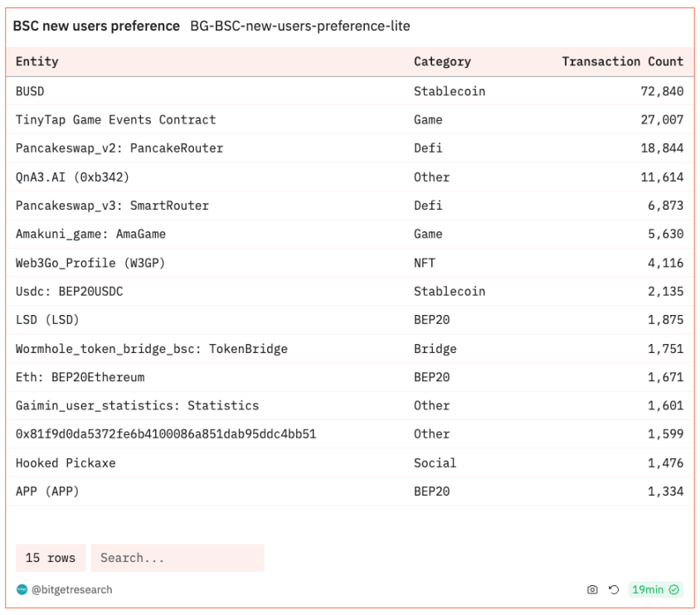The height and width of the screenshot is (615, 700).
Task: Click the Hooked Pickaxe entity cell
Action: 66,463
